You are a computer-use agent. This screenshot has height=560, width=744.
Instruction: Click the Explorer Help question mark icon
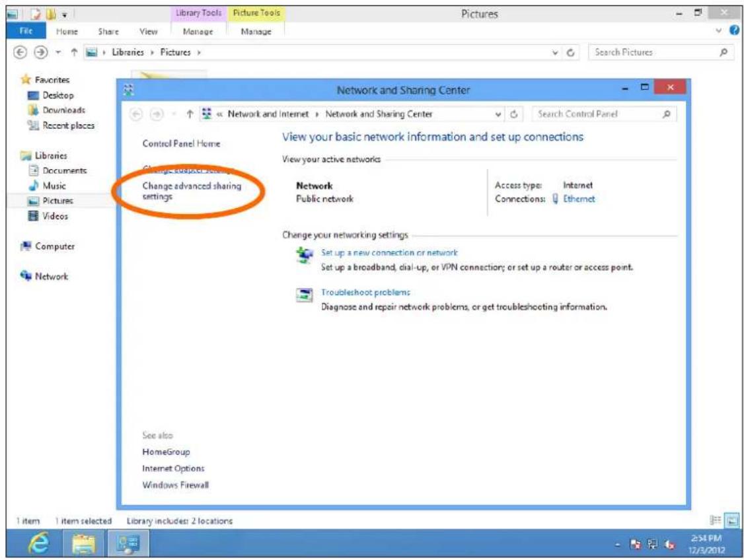734,30
